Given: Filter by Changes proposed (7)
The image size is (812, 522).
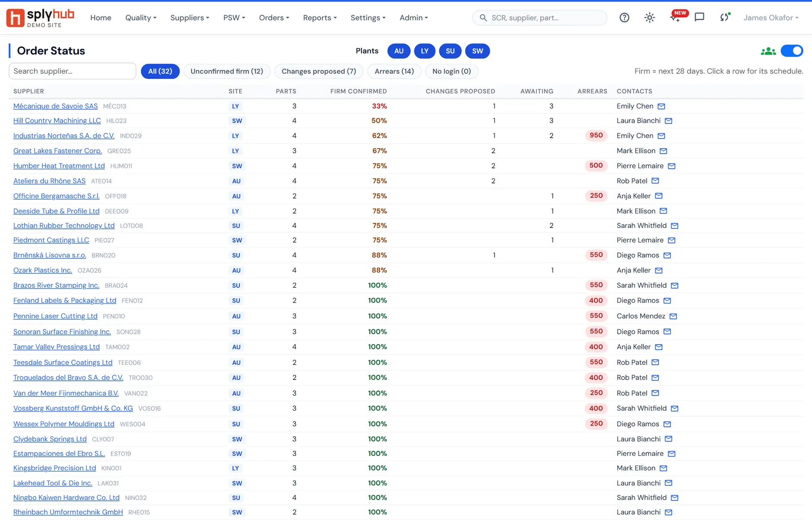Looking at the screenshot, I should pyautogui.click(x=319, y=71).
